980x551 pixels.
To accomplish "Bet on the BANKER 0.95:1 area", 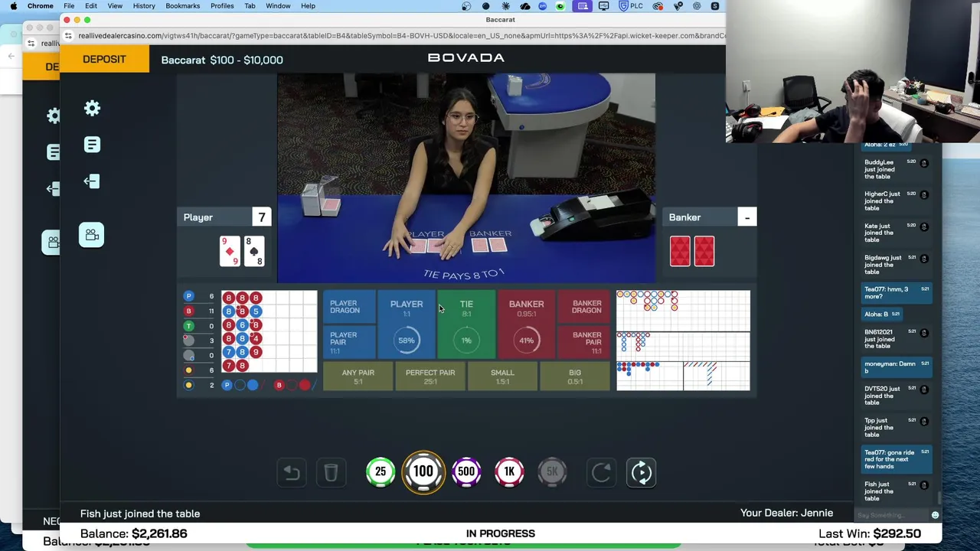I will pyautogui.click(x=526, y=324).
